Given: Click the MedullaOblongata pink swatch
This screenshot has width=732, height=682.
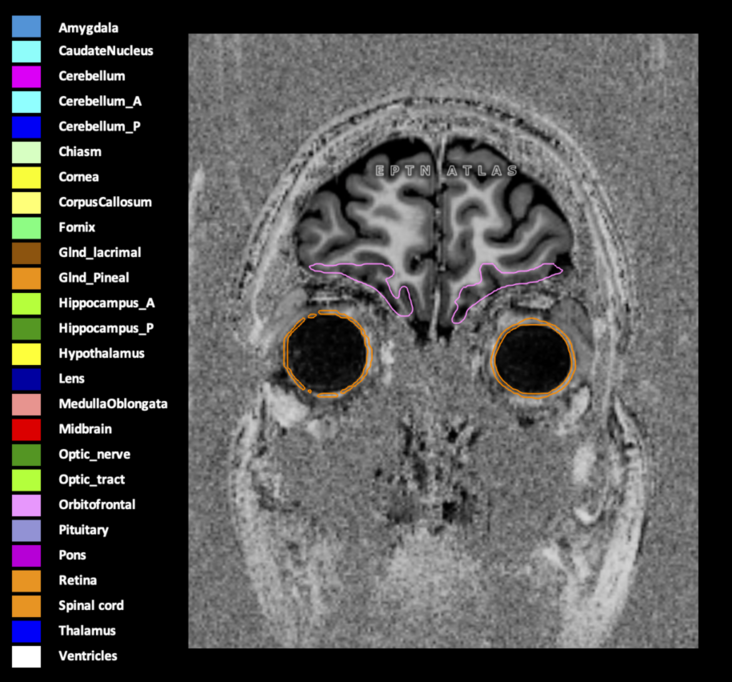Looking at the screenshot, I should pyautogui.click(x=26, y=405).
